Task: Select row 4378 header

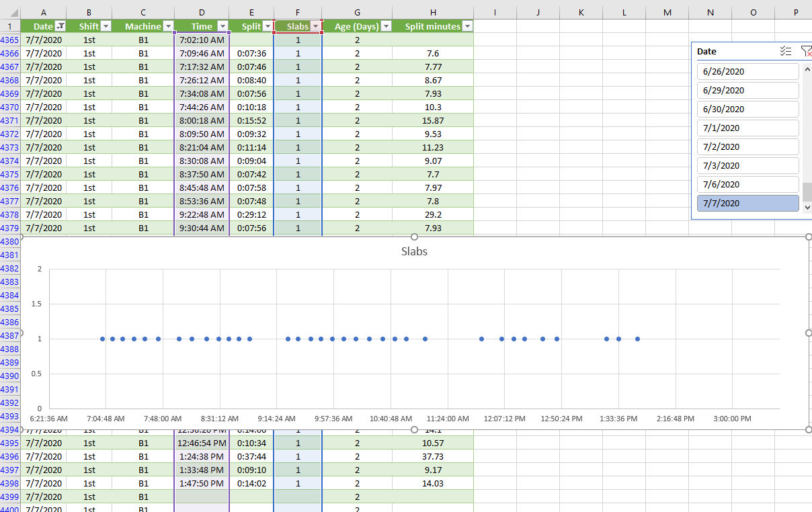Action: click(10, 214)
